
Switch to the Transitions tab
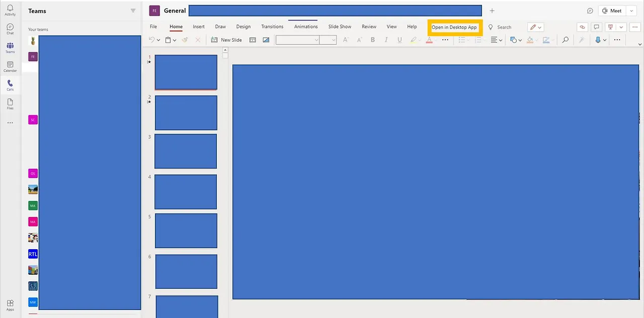[272, 27]
